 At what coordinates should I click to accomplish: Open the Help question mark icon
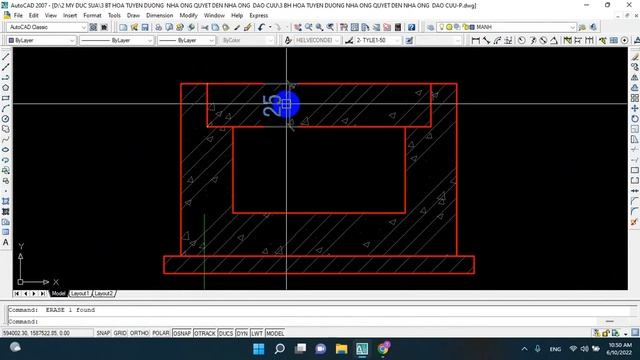coord(411,27)
